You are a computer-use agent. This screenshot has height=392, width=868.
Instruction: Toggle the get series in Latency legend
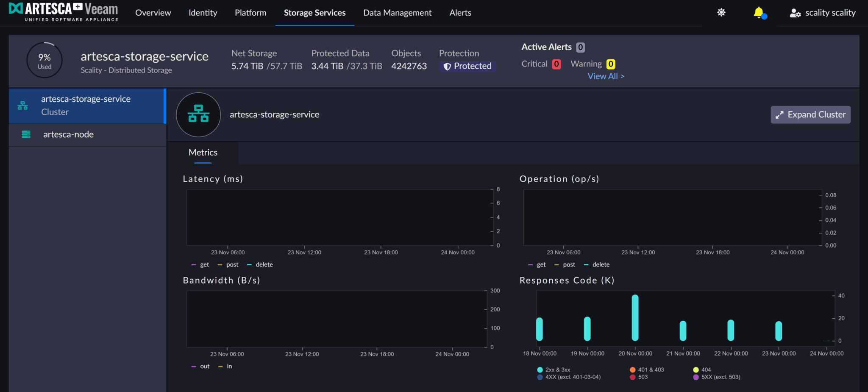204,264
